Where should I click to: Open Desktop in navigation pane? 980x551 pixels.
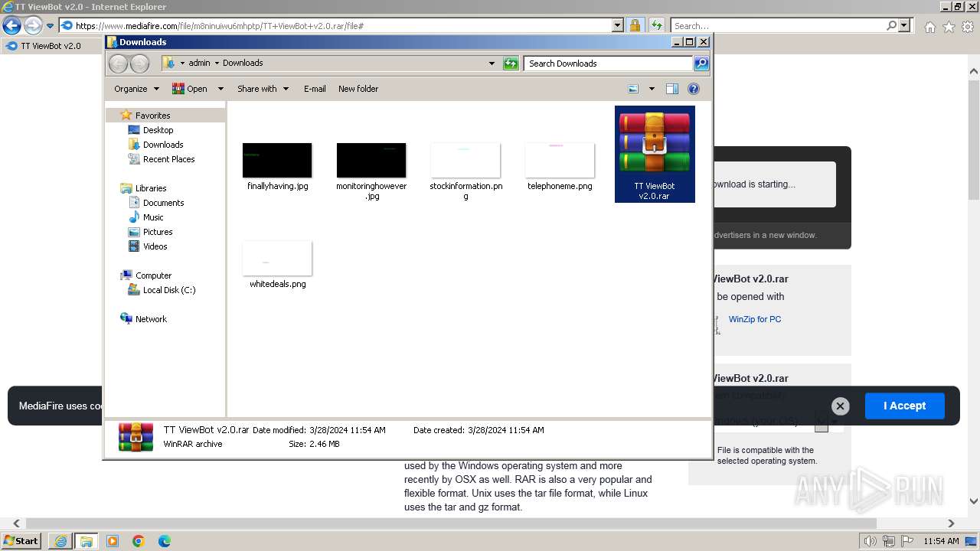coord(158,130)
